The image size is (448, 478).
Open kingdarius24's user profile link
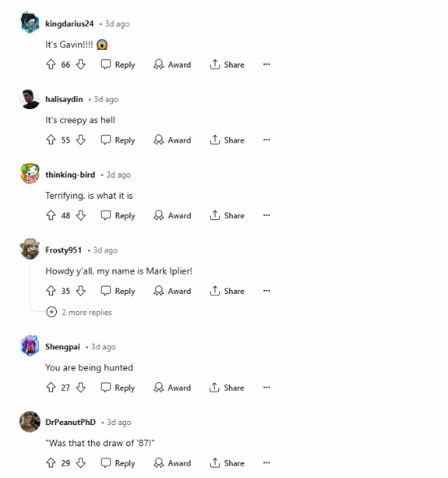(x=69, y=24)
